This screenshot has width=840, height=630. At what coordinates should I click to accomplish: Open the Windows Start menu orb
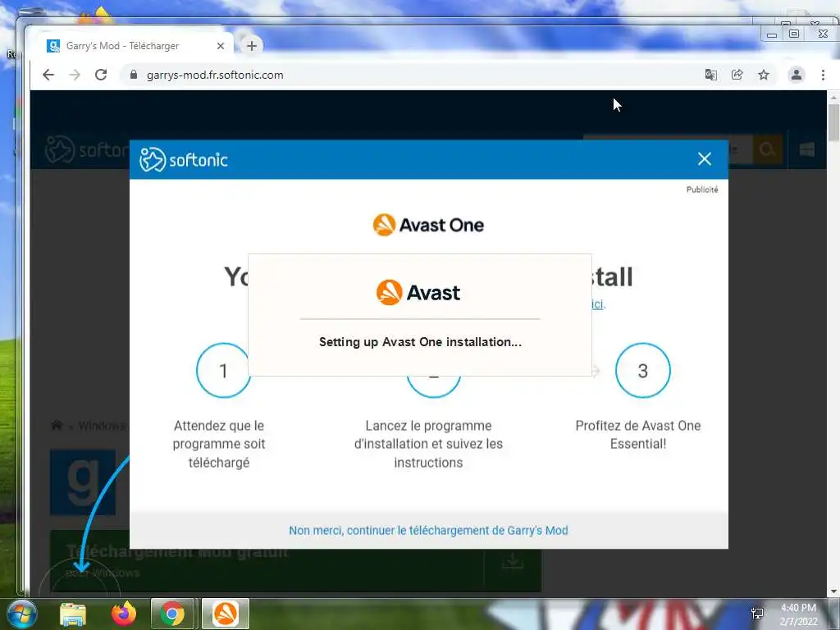(21, 614)
